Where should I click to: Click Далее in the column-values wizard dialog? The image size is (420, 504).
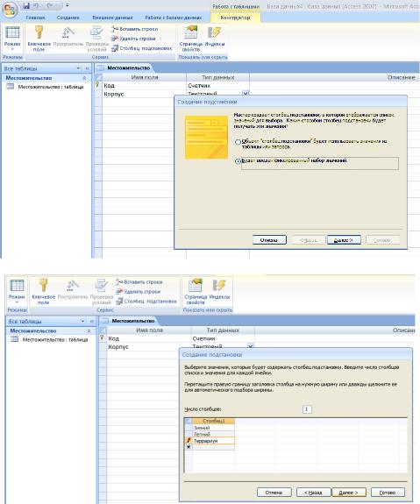(349, 493)
